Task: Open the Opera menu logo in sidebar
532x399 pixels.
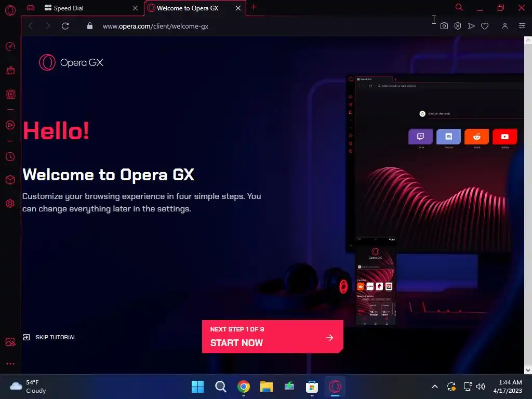Action: point(10,10)
